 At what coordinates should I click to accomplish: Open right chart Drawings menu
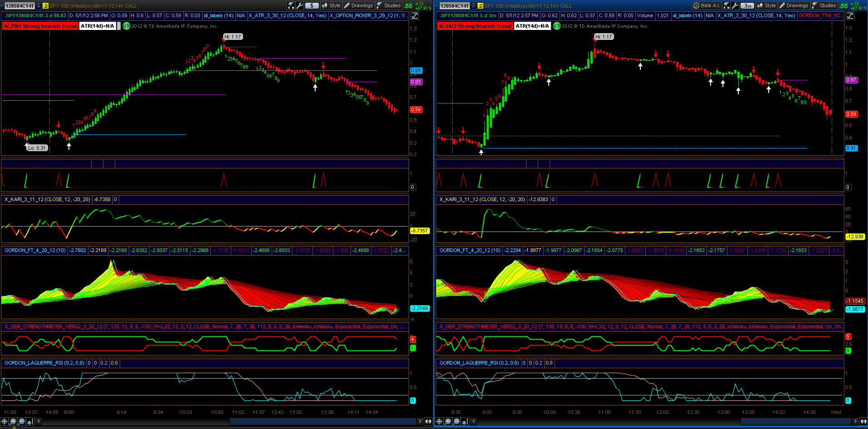point(794,6)
